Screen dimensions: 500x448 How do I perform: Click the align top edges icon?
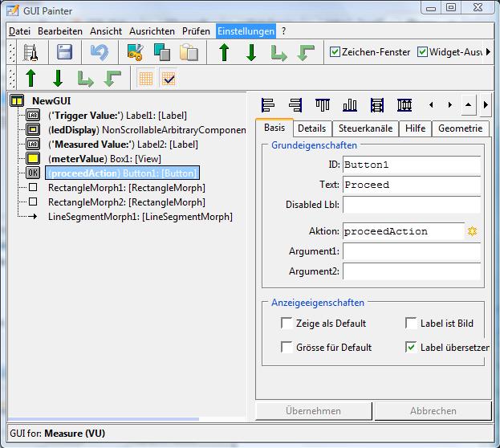(x=323, y=104)
